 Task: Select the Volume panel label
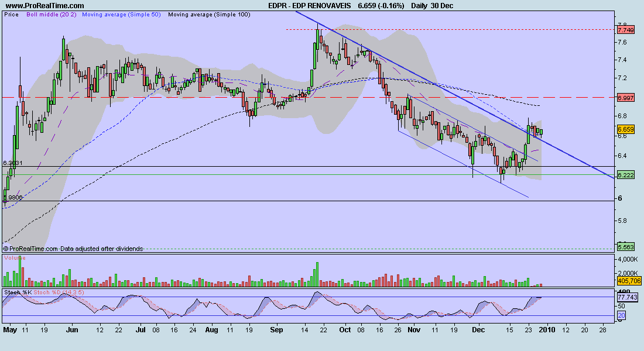point(15,258)
